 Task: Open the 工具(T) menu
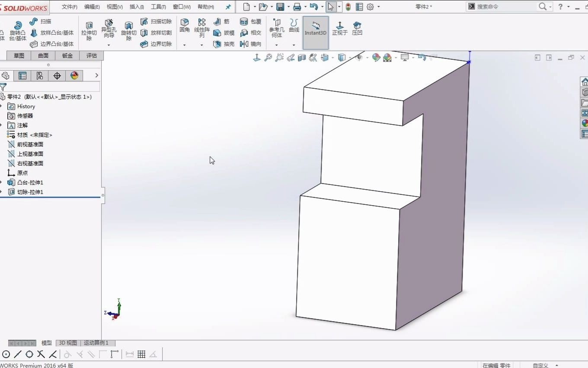click(x=159, y=7)
